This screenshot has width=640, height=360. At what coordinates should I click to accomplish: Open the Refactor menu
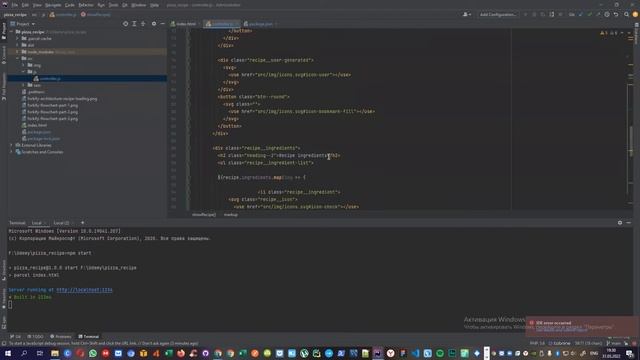(x=86, y=5)
